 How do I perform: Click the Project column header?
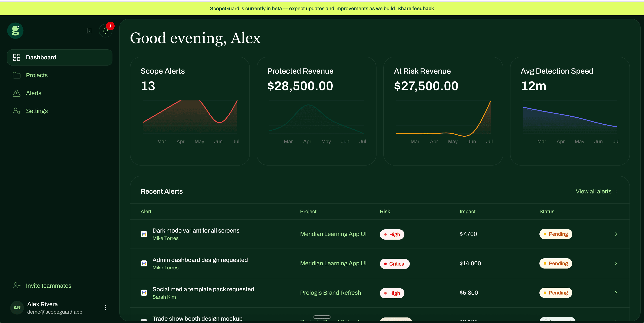(308, 212)
